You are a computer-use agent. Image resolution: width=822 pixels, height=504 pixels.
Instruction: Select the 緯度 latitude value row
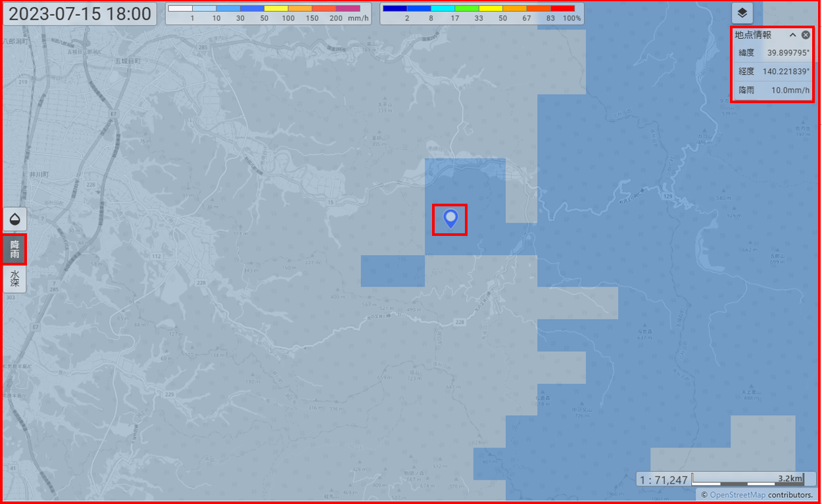coord(773,53)
